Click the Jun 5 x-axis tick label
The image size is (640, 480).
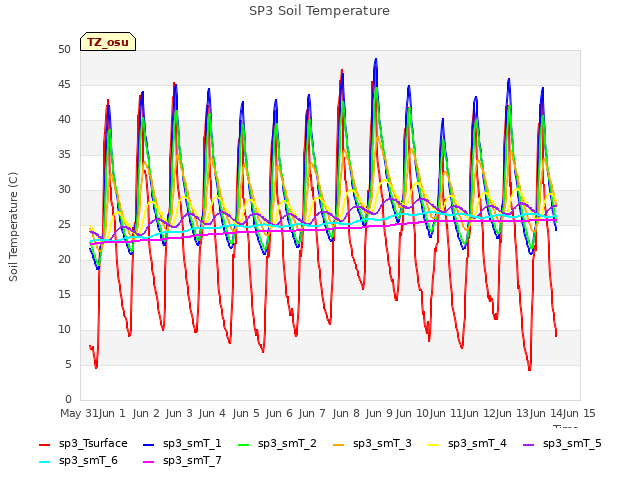click(x=246, y=413)
